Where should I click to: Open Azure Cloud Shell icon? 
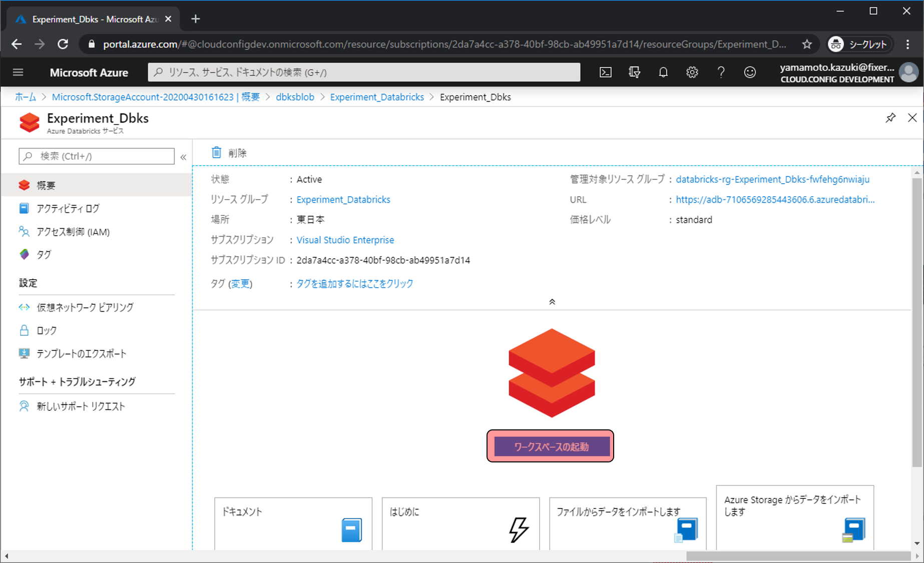pos(605,73)
